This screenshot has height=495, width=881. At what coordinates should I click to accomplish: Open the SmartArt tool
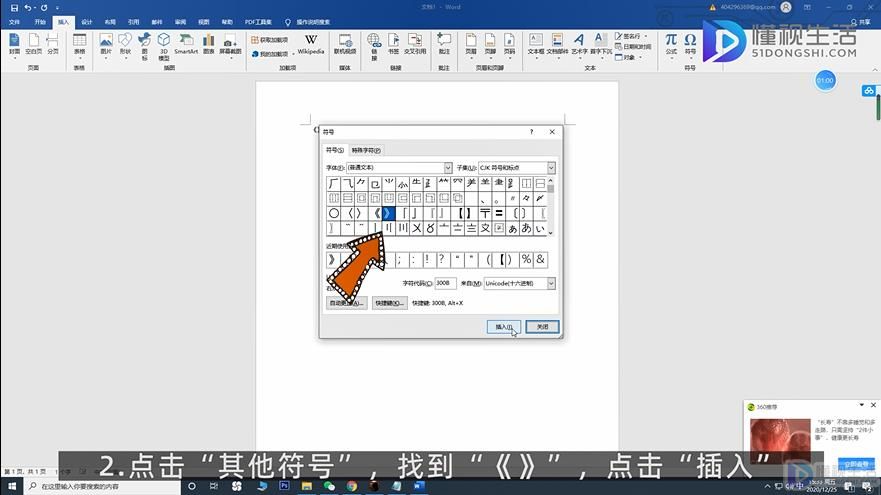point(186,44)
